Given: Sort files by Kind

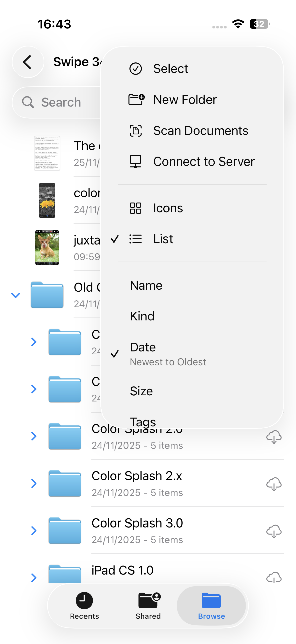Looking at the screenshot, I should tap(142, 316).
